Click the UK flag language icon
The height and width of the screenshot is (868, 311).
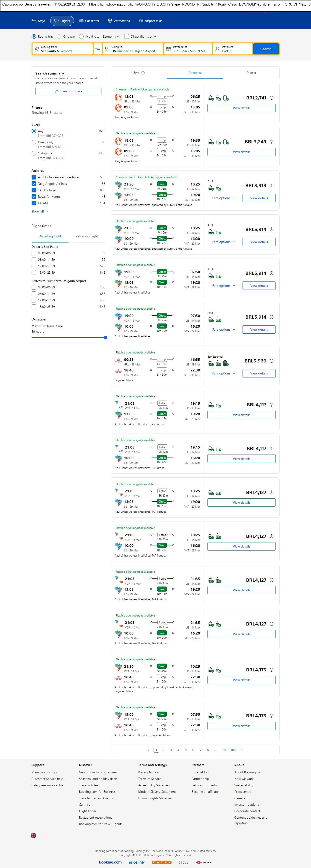point(33,835)
